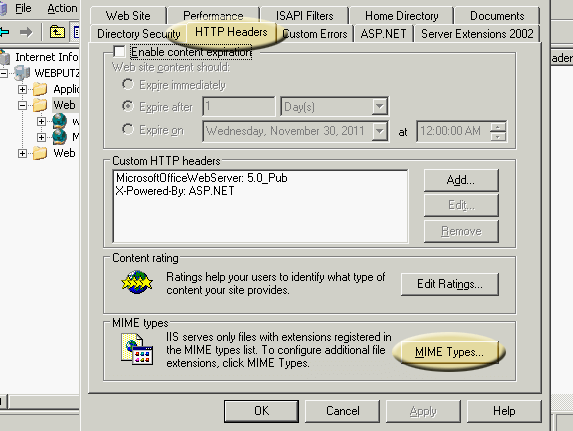Collapse the selected Web Sites folder
The height and width of the screenshot is (431, 573).
pos(22,105)
